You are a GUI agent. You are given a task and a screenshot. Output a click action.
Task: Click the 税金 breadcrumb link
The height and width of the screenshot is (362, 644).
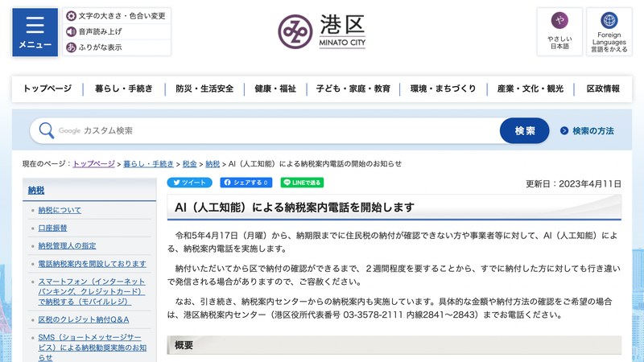coord(189,164)
